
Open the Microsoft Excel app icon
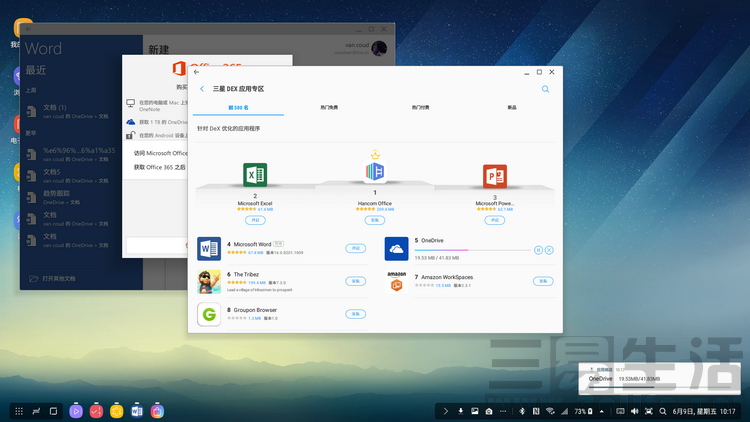255,175
